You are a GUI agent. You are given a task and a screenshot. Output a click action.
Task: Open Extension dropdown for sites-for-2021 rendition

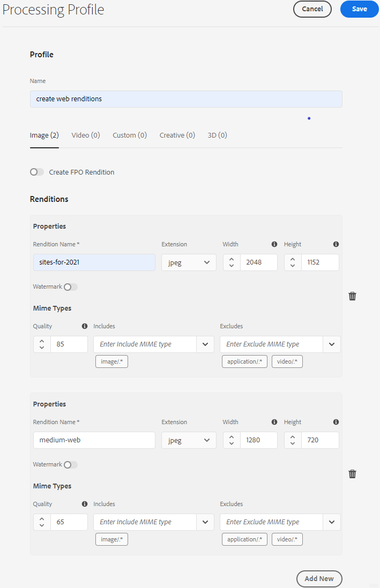[x=189, y=262]
